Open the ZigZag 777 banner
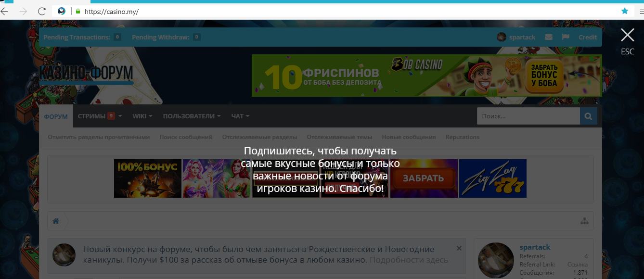644x279 pixels. (493, 178)
